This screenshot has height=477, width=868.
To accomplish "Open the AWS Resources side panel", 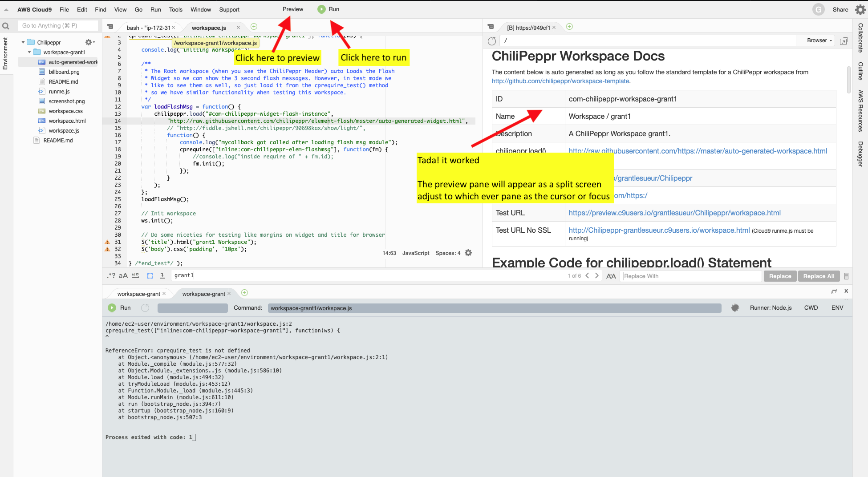I will pyautogui.click(x=860, y=111).
